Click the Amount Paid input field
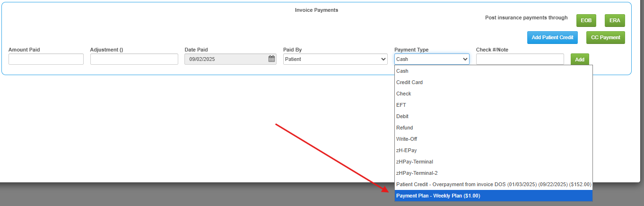This screenshot has height=206, width=644. coord(46,59)
